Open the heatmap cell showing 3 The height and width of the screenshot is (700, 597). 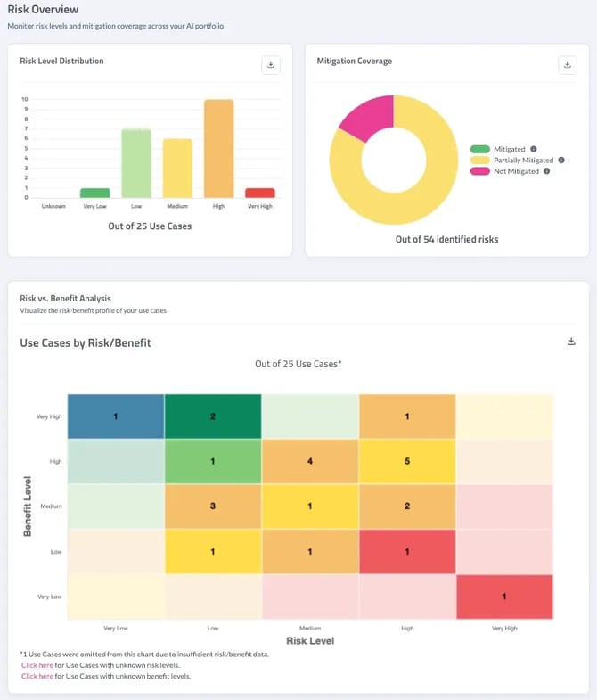click(x=213, y=506)
